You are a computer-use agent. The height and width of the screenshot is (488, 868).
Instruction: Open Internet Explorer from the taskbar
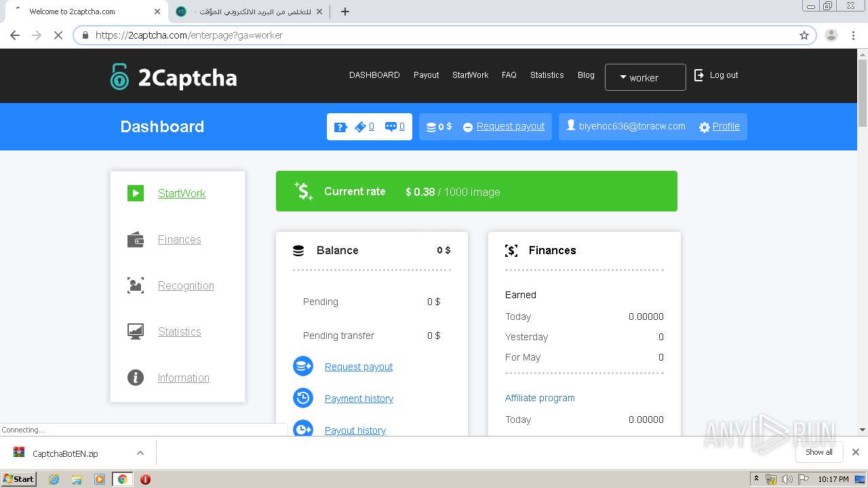54,479
